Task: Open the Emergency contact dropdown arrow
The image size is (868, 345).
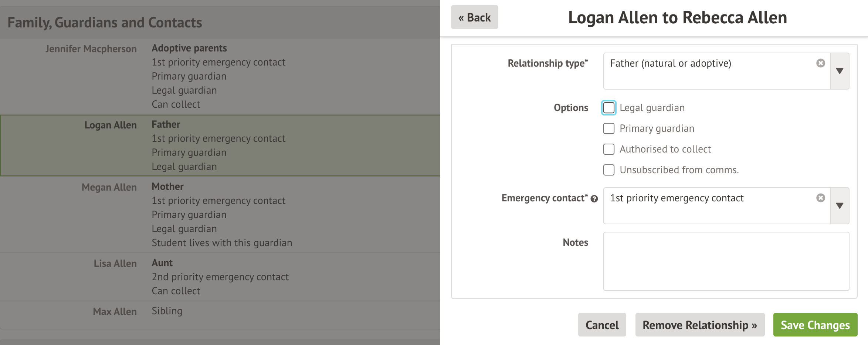Action: [840, 206]
